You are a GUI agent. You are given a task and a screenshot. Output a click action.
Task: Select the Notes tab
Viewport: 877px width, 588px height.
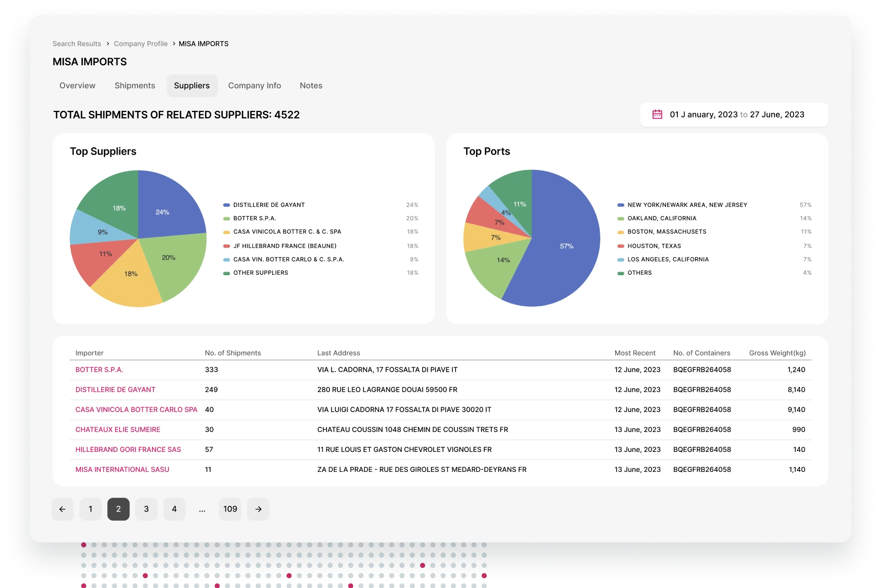pyautogui.click(x=311, y=86)
